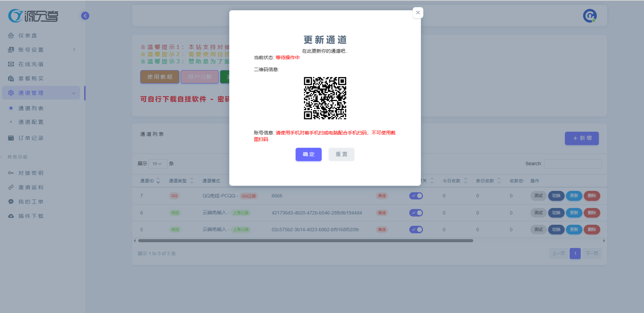Click the order records wallet icon
This screenshot has height=313, width=644.
[11, 138]
